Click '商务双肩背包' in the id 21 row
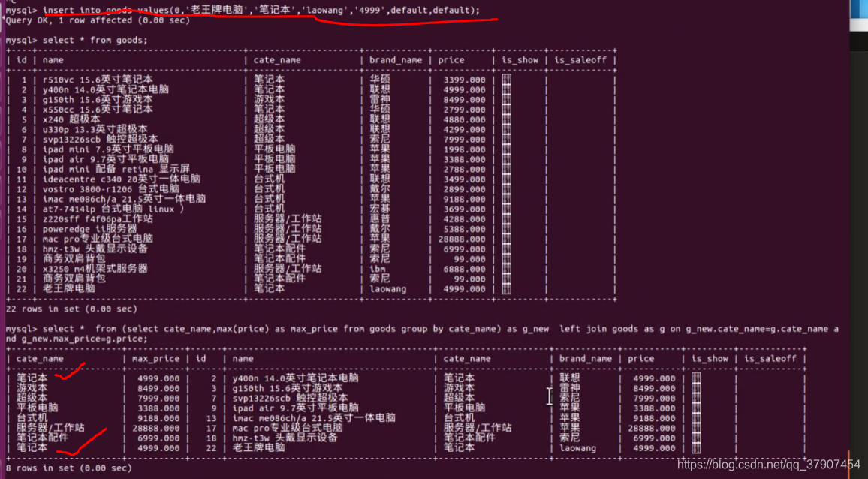868x479 pixels. (x=74, y=279)
